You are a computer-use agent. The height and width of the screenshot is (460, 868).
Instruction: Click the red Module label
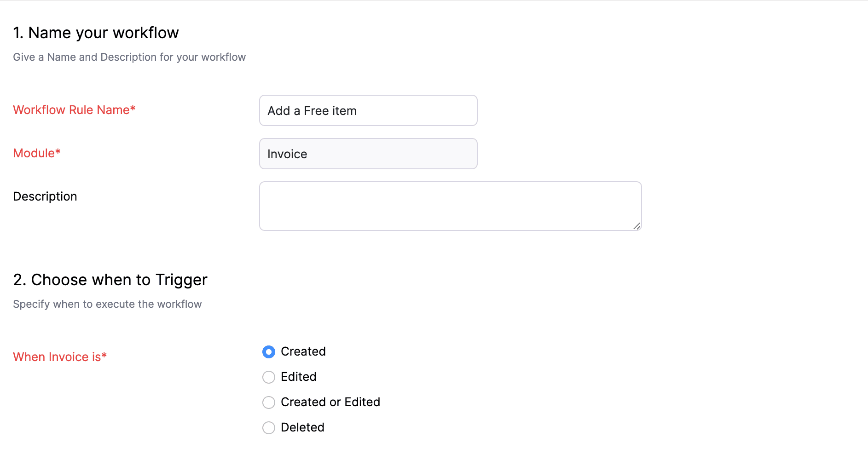(x=37, y=153)
